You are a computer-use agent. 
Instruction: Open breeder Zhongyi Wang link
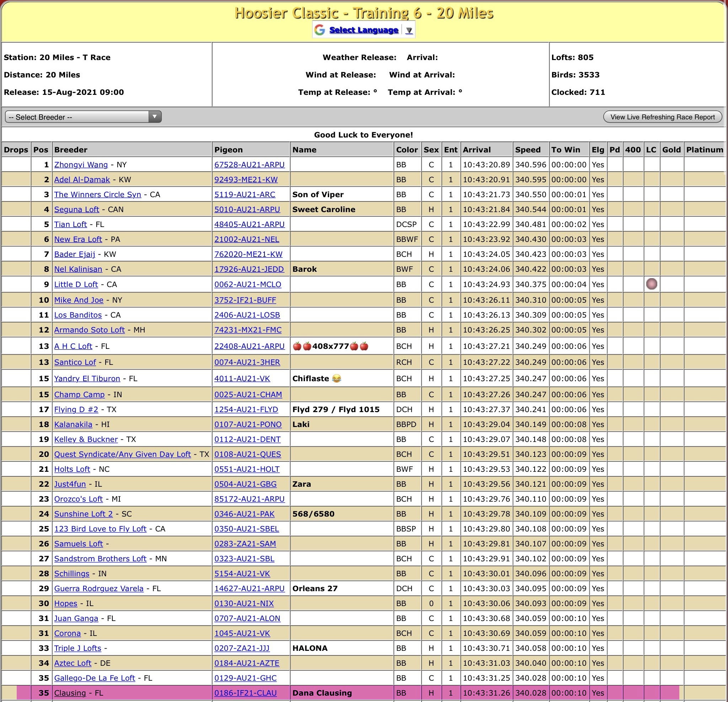tap(81, 164)
